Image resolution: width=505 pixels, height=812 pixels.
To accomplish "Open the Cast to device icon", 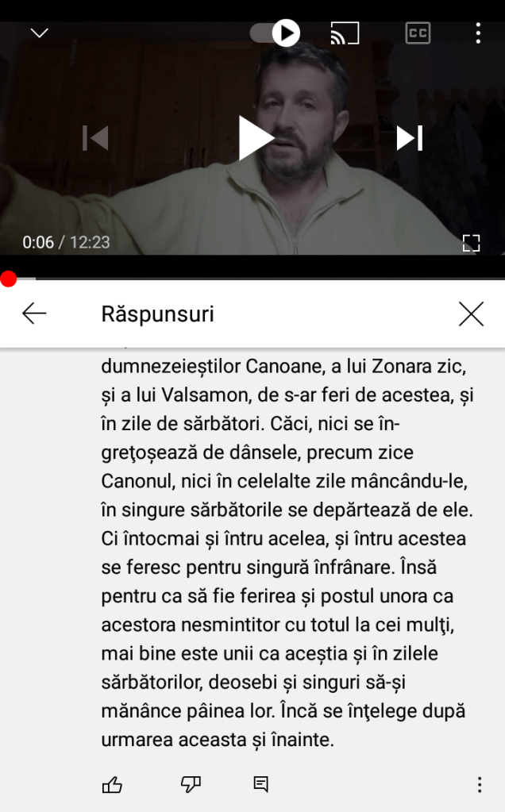I will pos(345,33).
